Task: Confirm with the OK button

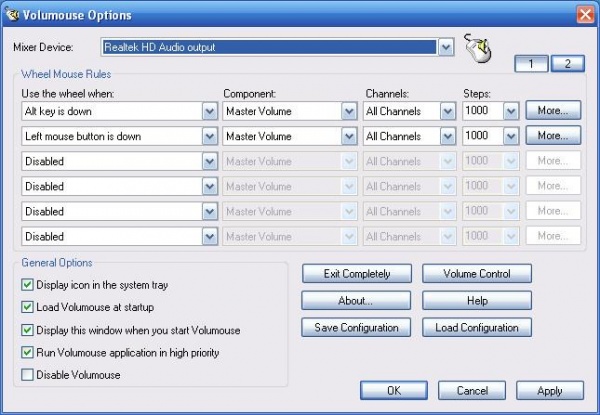Action: (394, 391)
